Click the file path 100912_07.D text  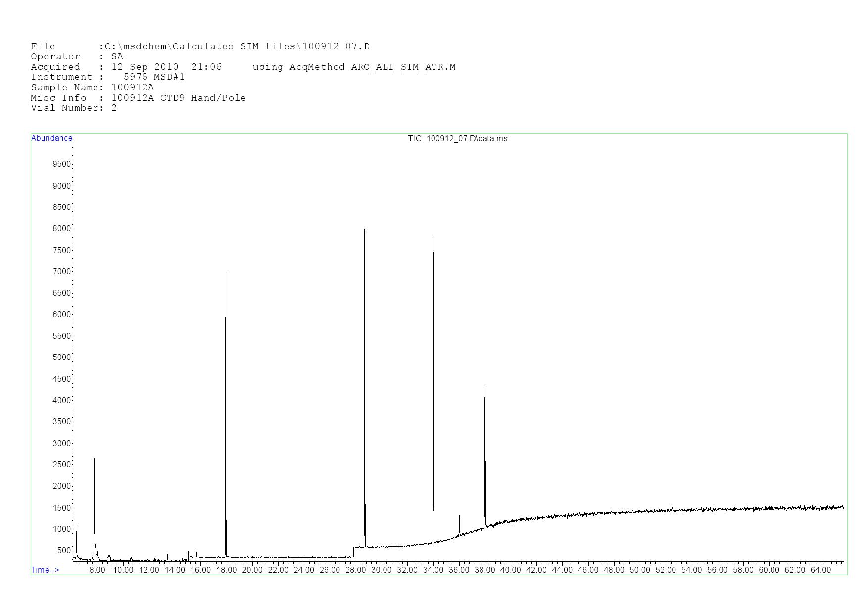(x=336, y=47)
